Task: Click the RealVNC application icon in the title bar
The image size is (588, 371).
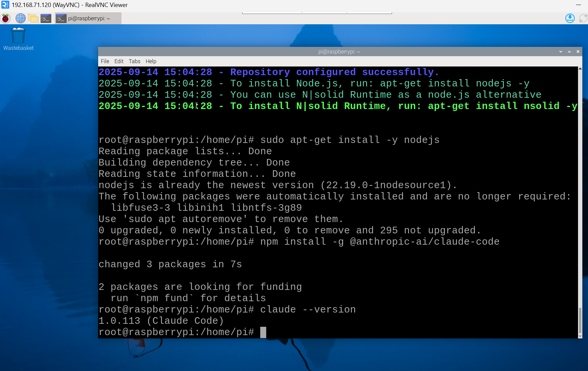Action: tap(5, 5)
